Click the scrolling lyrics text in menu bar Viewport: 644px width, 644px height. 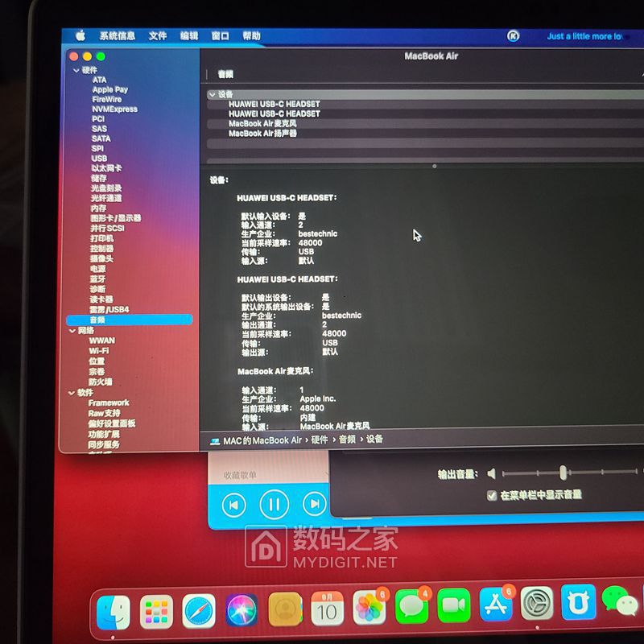tap(584, 36)
